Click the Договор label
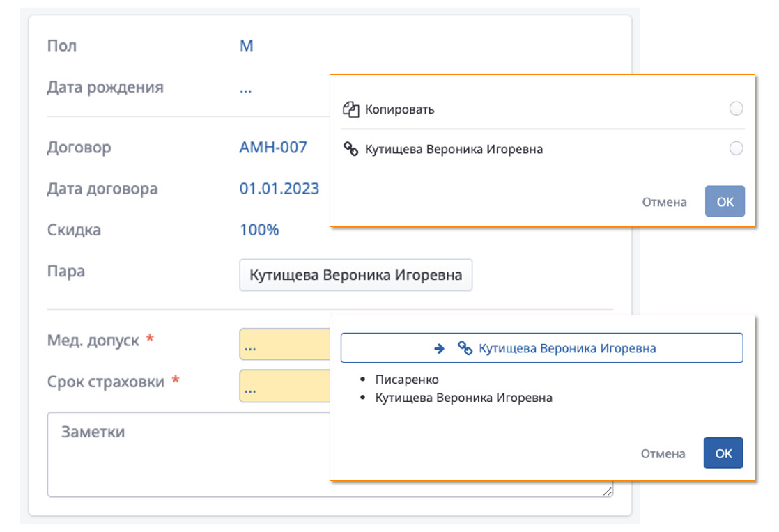 (79, 148)
